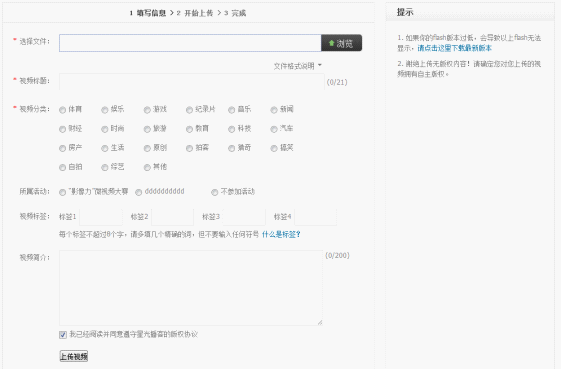
Task: Click the textarea resize grip corner
Action: pyautogui.click(x=320, y=323)
